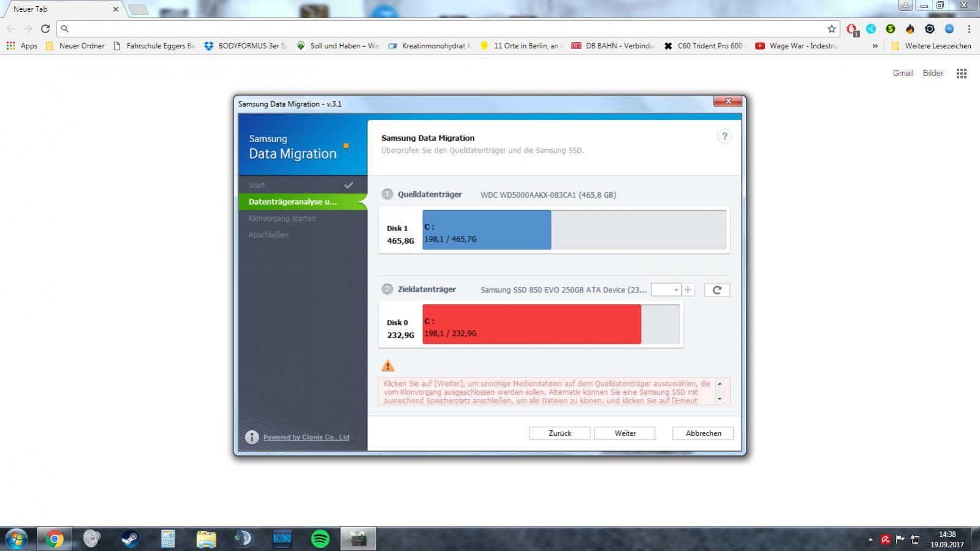Click the info icon beside Powered by Clonix
This screenshot has width=980, height=551.
tap(252, 437)
